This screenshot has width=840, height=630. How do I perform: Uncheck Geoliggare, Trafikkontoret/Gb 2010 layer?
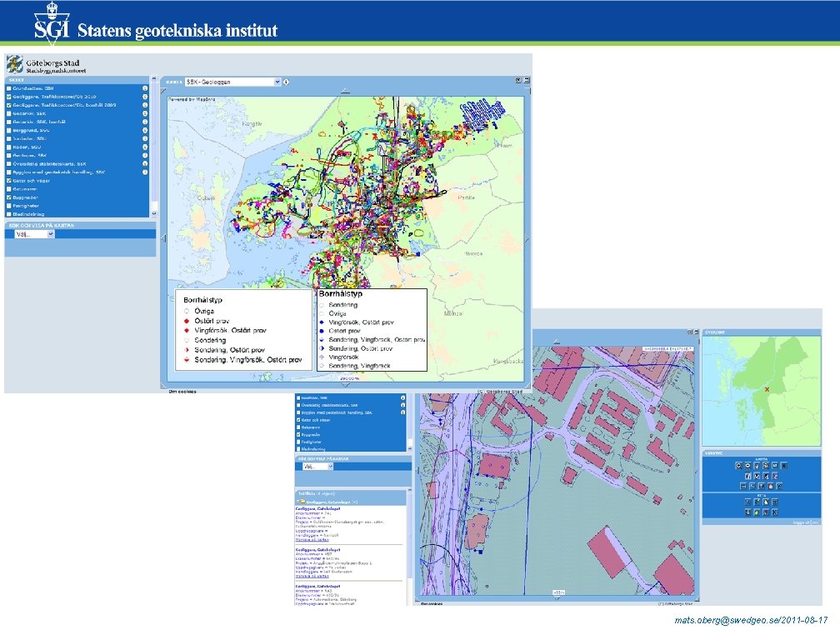[9, 97]
